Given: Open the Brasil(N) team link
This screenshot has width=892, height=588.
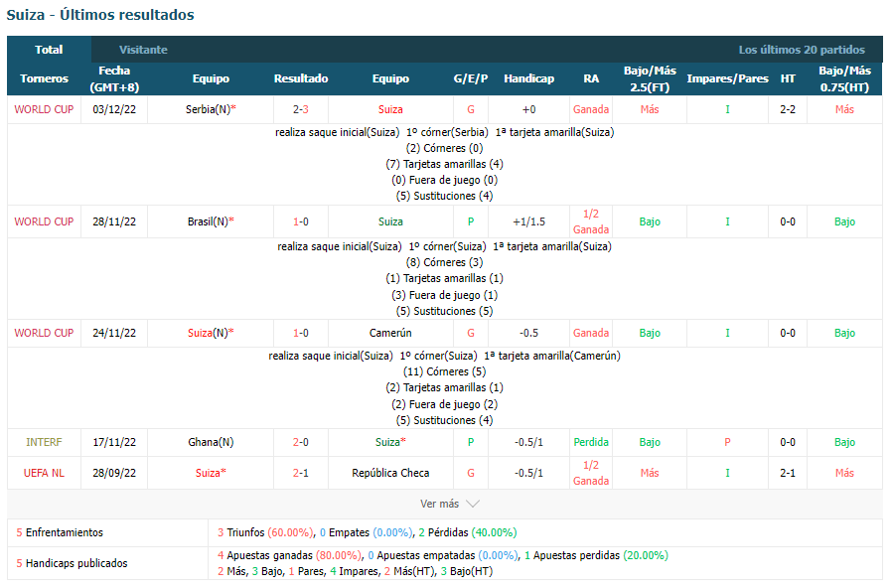Looking at the screenshot, I should (211, 221).
